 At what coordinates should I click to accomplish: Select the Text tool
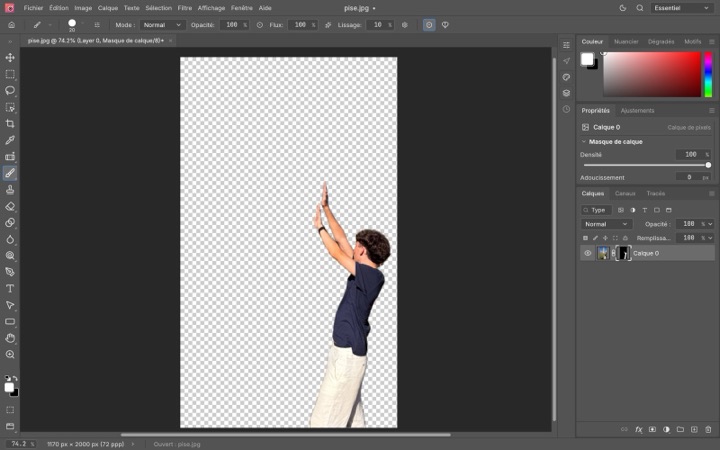pos(10,288)
